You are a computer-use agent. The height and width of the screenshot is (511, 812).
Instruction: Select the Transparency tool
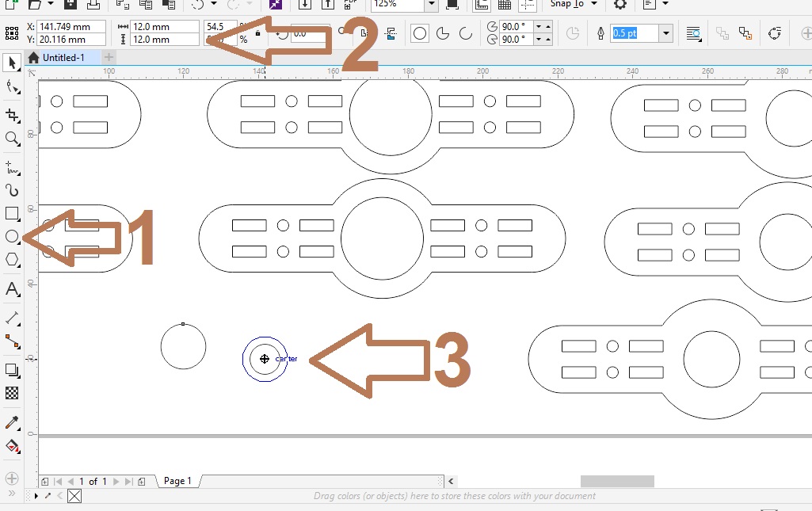[12, 393]
